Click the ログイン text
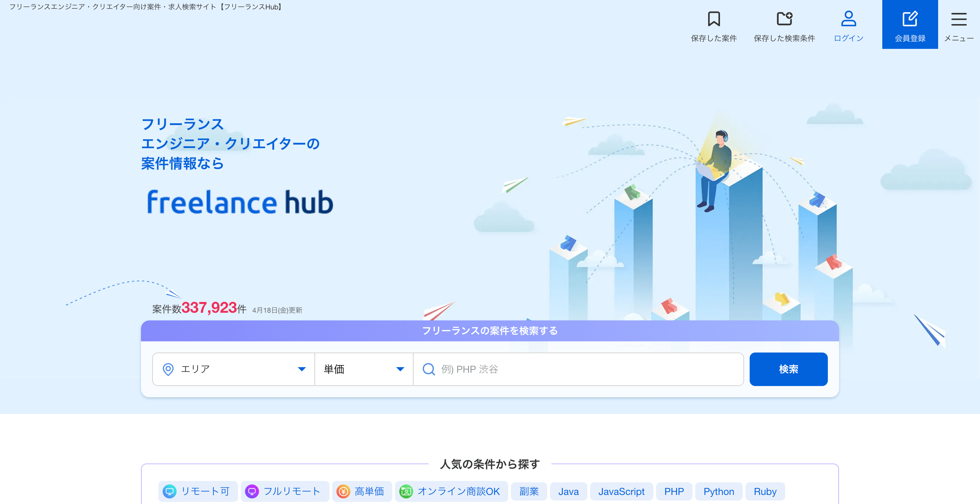The width and height of the screenshot is (980, 504). (848, 38)
